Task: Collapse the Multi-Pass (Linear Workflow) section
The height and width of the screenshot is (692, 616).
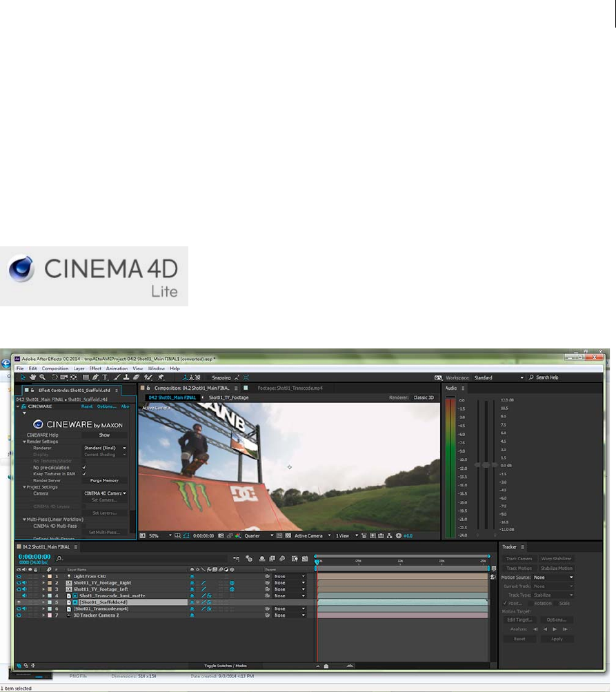Action: coord(25,520)
